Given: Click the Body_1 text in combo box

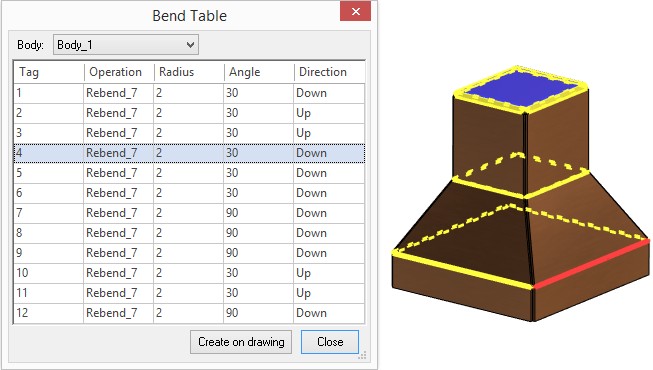Looking at the screenshot, I should click(x=75, y=45).
